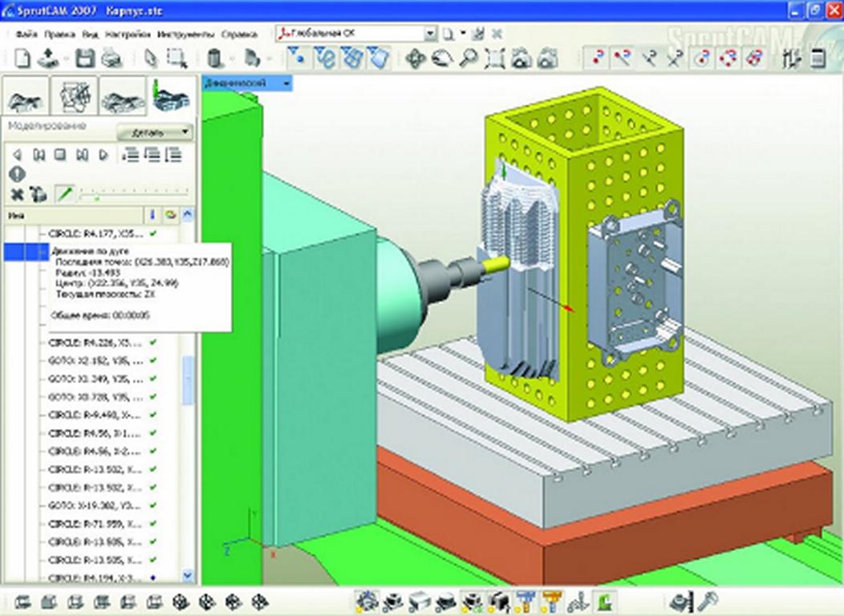
Task: Switch to the third machining mode tab
Action: [x=123, y=96]
